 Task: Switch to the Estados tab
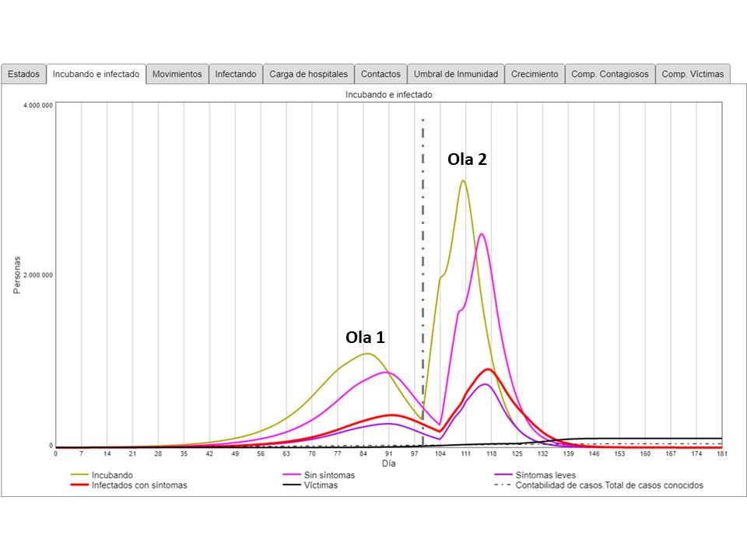coord(23,74)
